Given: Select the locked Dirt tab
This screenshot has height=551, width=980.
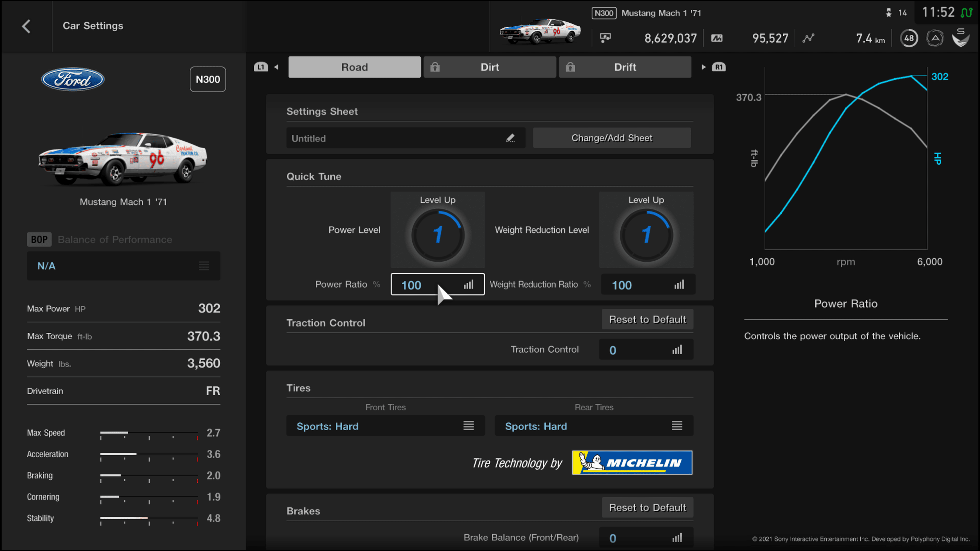Looking at the screenshot, I should (490, 67).
